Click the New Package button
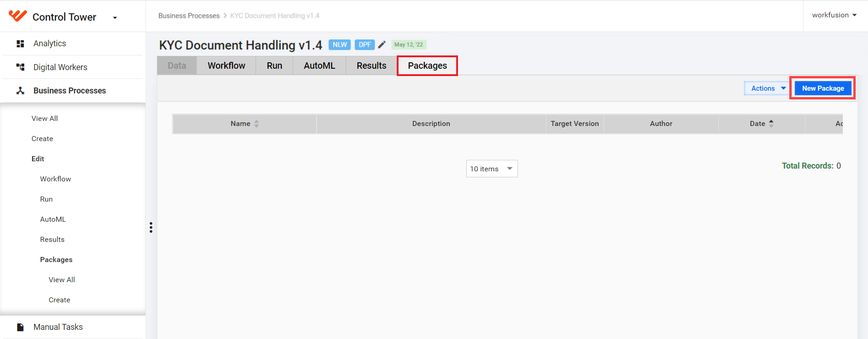Screen dimensions: 868x339 pyautogui.click(x=823, y=88)
